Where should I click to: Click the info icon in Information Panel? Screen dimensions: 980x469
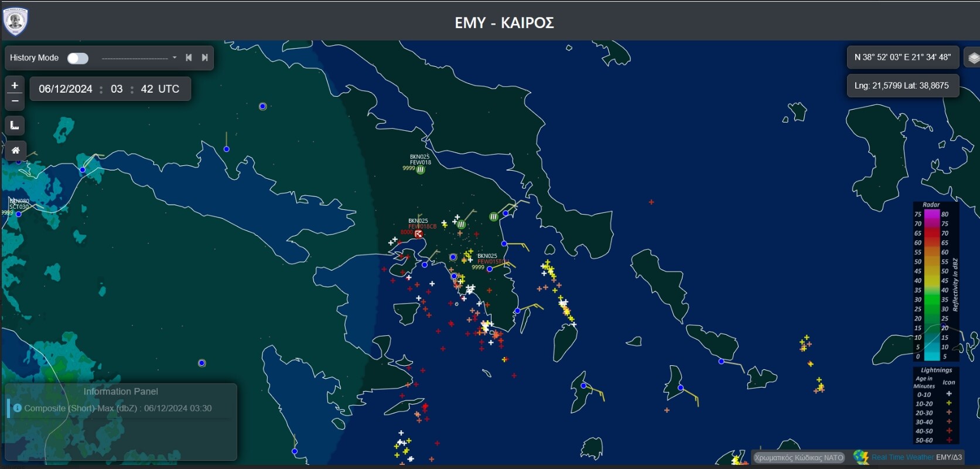tap(17, 408)
